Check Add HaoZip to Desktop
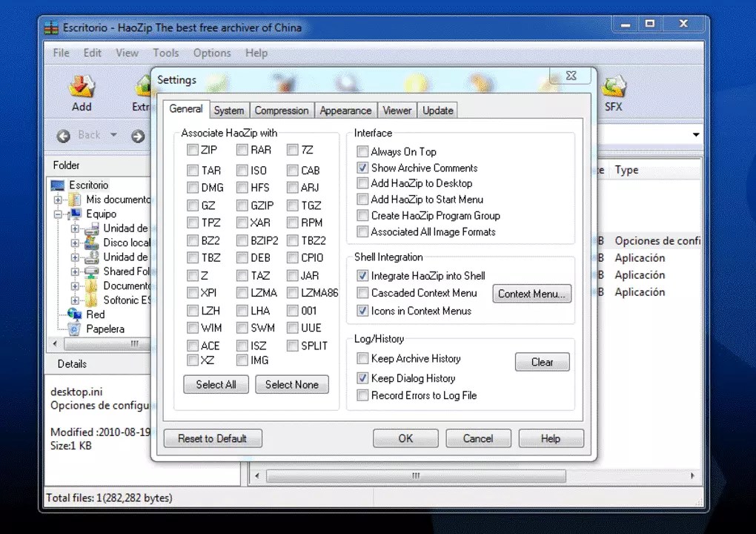 click(x=362, y=183)
